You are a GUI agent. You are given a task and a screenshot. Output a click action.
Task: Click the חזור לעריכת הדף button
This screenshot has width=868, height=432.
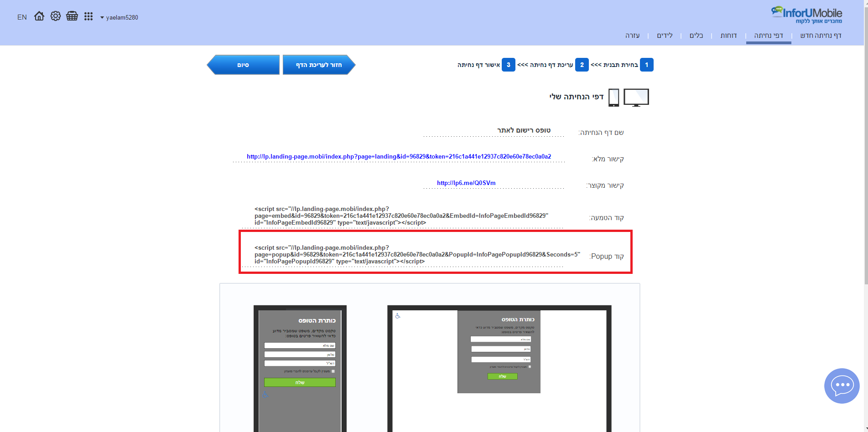[319, 65]
